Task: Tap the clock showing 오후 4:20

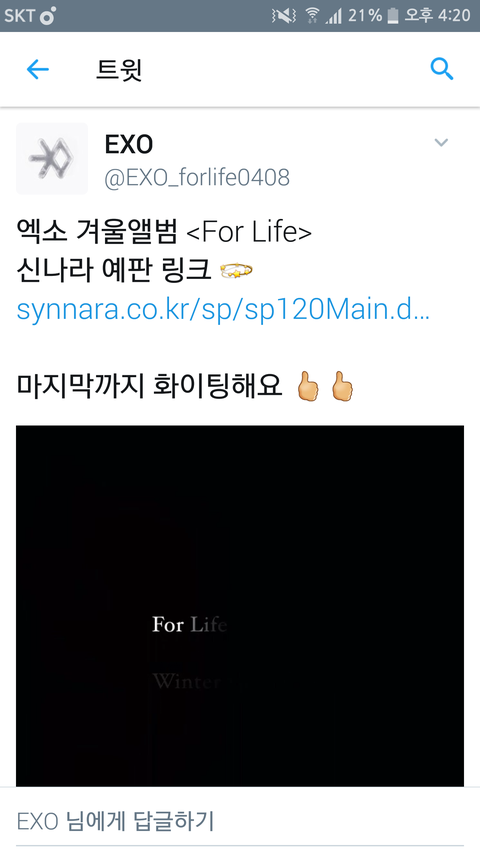Action: pyautogui.click(x=438, y=16)
